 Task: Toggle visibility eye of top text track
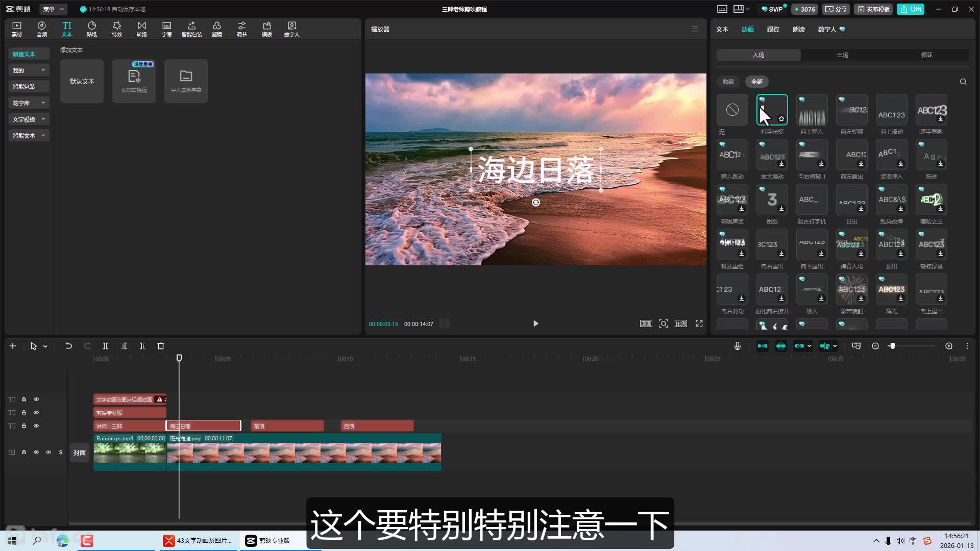[36, 399]
